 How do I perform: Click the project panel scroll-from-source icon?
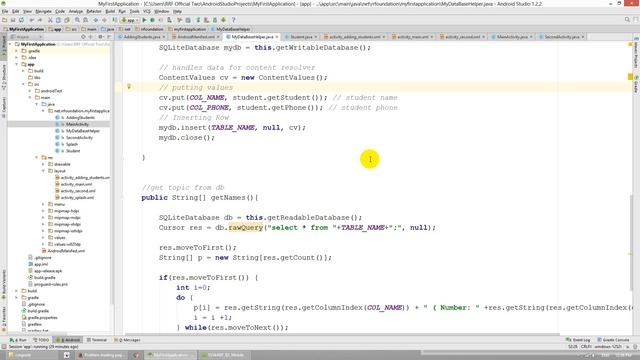pyautogui.click(x=83, y=37)
